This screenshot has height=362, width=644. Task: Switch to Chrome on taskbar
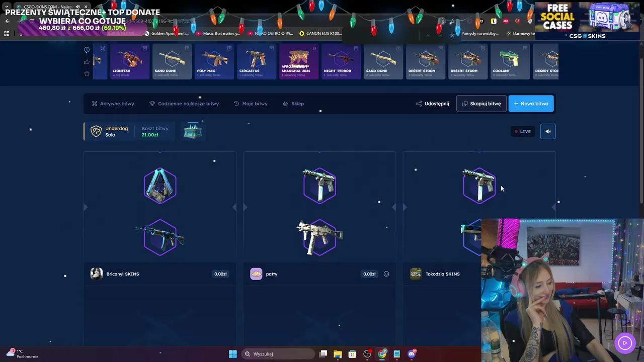(382, 354)
